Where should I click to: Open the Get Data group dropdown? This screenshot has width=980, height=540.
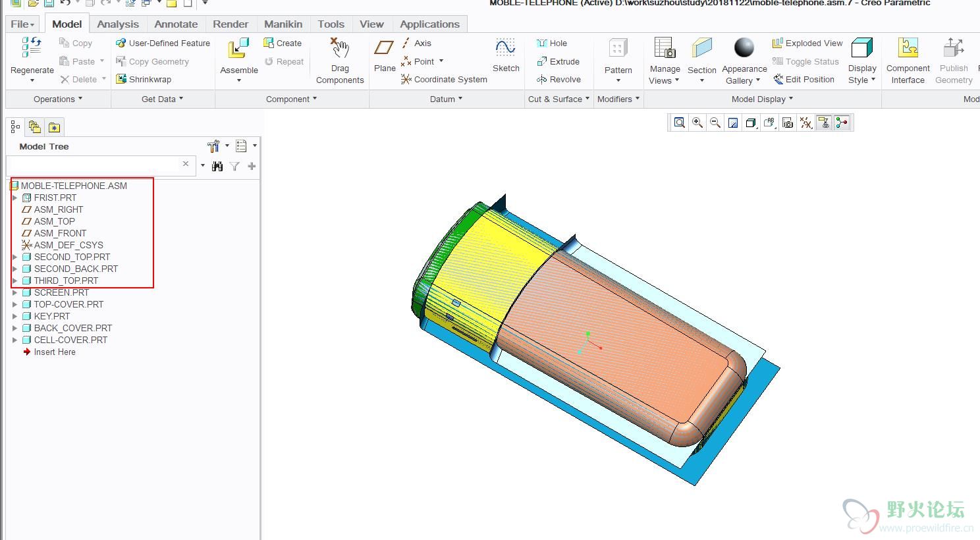(x=163, y=99)
